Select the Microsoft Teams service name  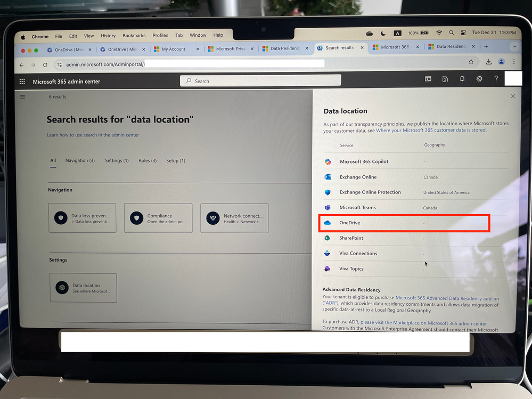tap(358, 208)
